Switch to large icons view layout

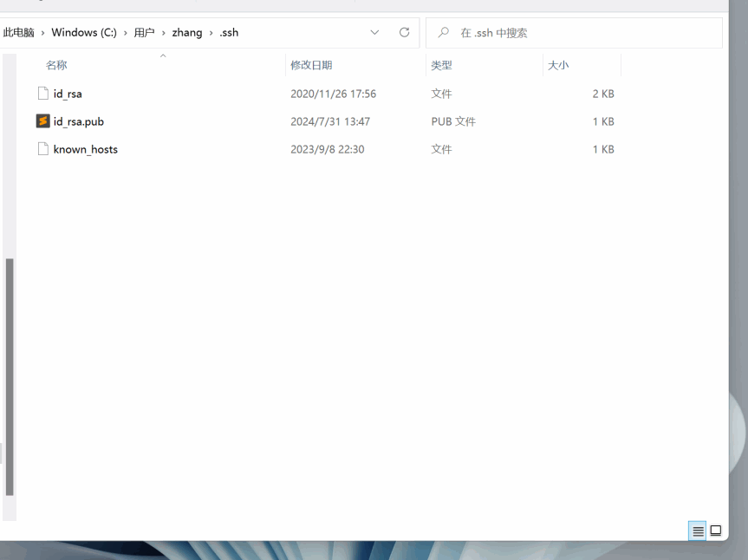tap(716, 531)
